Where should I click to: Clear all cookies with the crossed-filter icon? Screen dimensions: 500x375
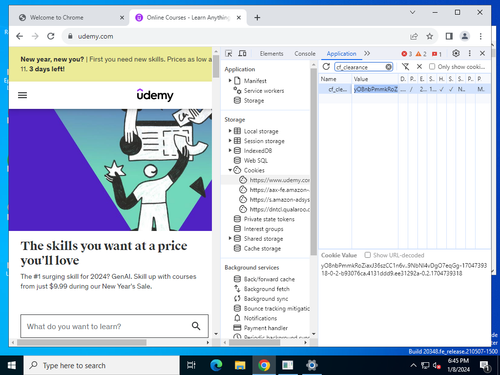click(405, 67)
